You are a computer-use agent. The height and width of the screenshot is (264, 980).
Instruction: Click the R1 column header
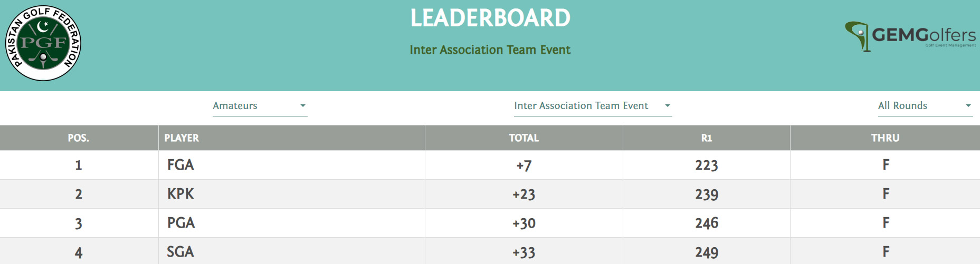point(707,138)
